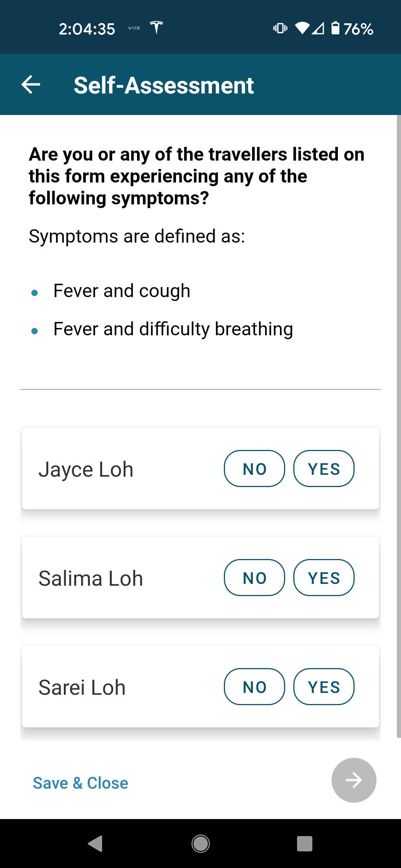This screenshot has width=401, height=868.
Task: Select YES for Sarei Loh
Action: pyautogui.click(x=324, y=687)
